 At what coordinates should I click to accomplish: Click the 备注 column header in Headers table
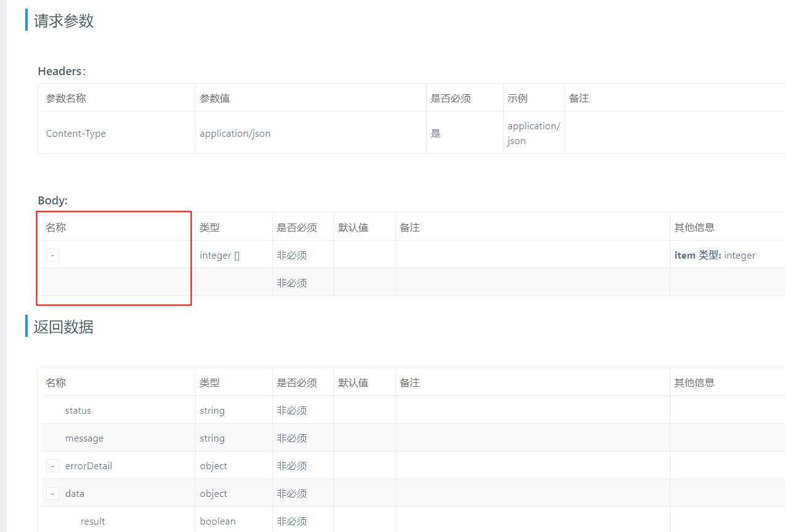(x=580, y=97)
